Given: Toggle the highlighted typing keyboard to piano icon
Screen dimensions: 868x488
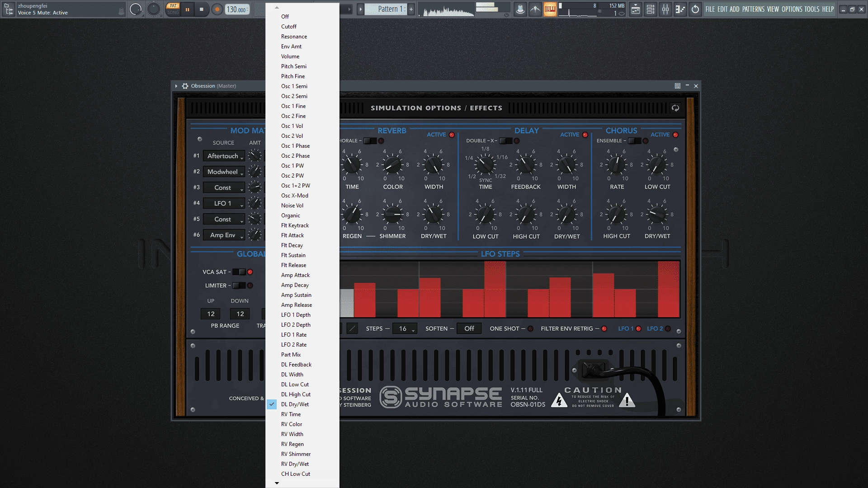Looking at the screenshot, I should [x=550, y=9].
